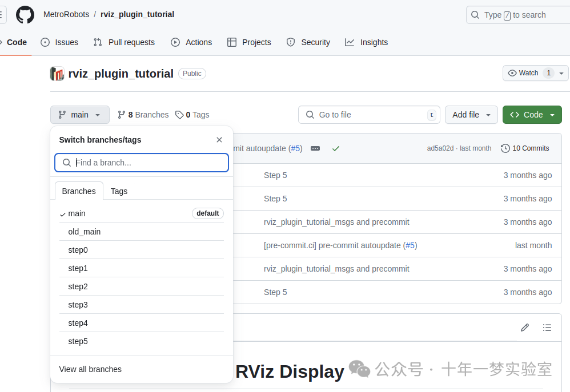Open the 10 Commits history link
Image resolution: width=570 pixels, height=392 pixels.
pos(525,148)
